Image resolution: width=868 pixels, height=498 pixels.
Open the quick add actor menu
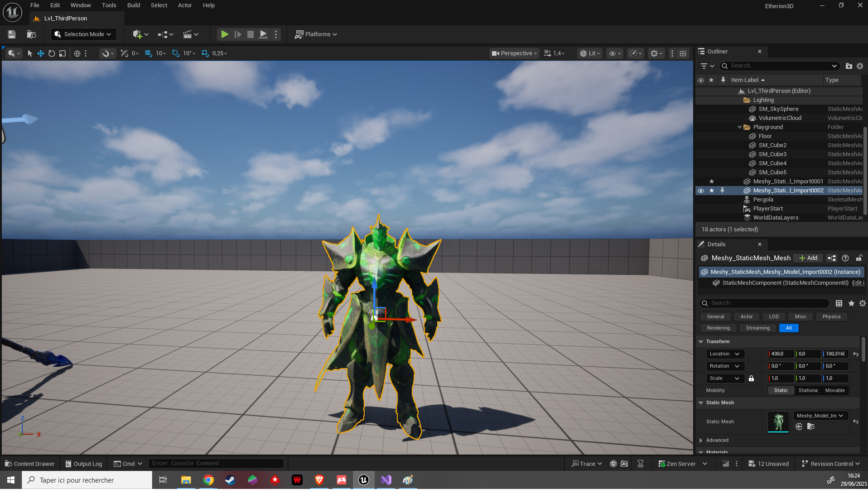click(140, 34)
